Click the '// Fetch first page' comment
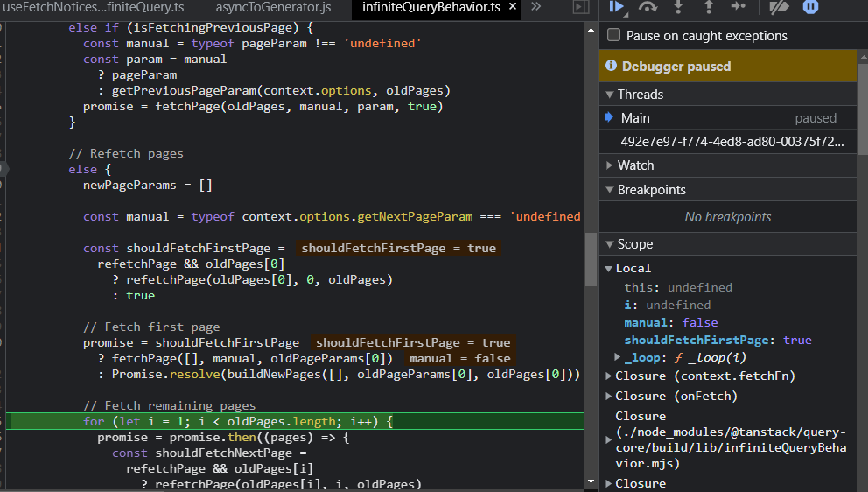The height and width of the screenshot is (492, 868). pos(151,327)
